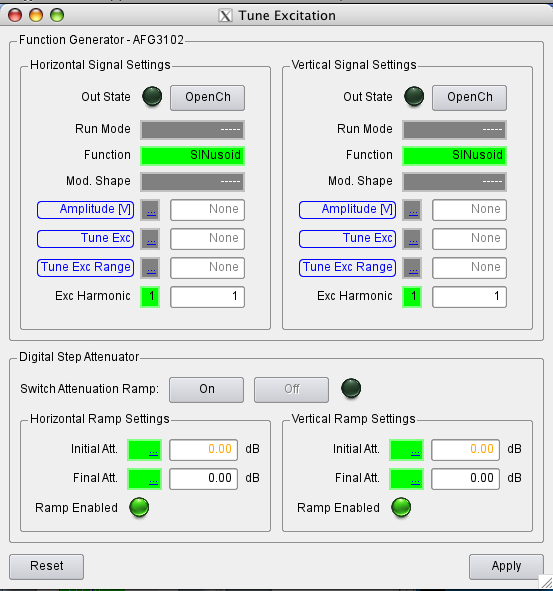Click the Horizontal Initial Att. green readback
The height and width of the screenshot is (591, 553).
[144, 450]
